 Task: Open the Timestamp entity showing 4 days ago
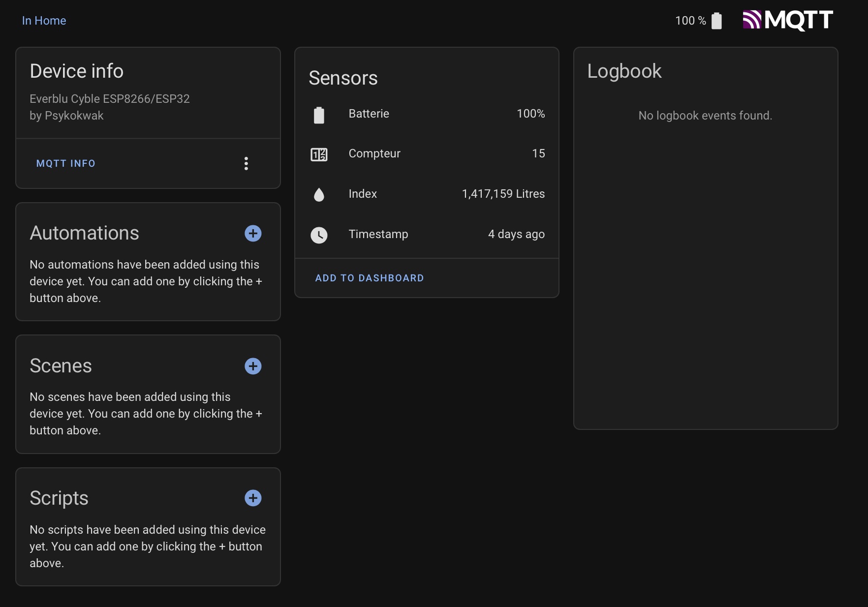pyautogui.click(x=516, y=234)
